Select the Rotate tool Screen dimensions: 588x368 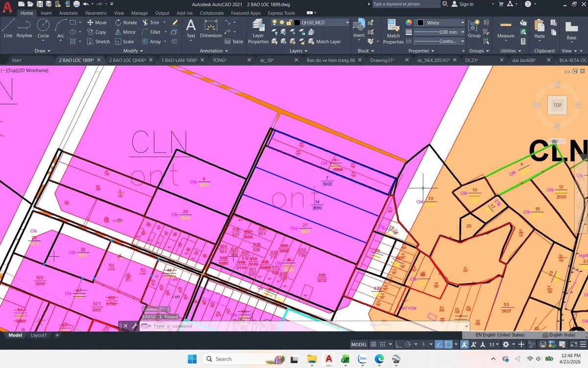pos(126,23)
